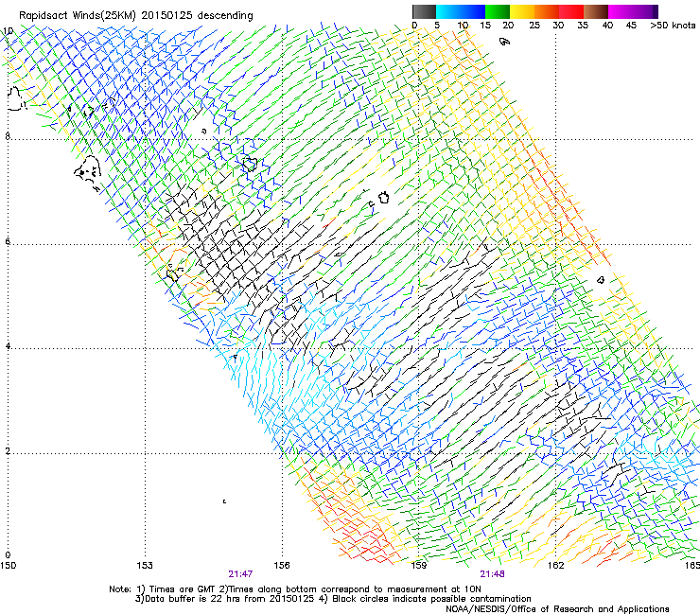
Task: Click the legend number '40'
Action: point(607,26)
